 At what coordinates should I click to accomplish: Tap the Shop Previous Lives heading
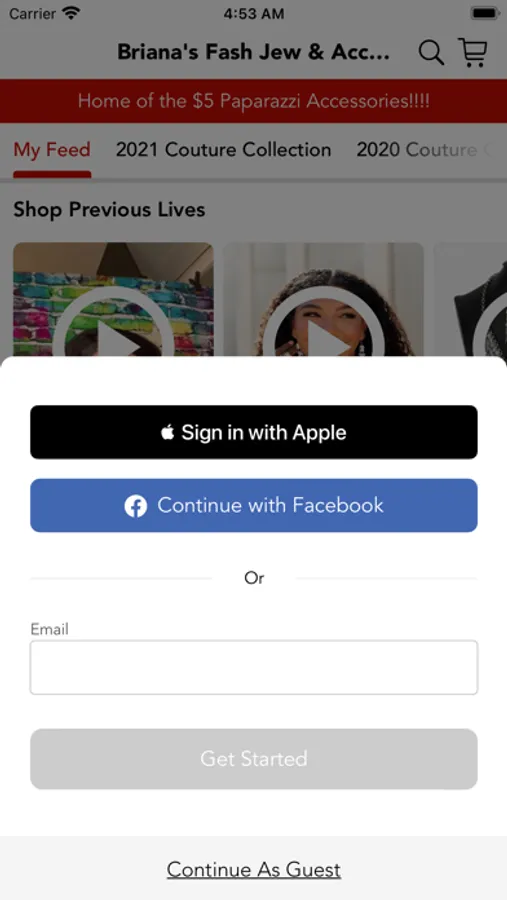[x=109, y=210]
